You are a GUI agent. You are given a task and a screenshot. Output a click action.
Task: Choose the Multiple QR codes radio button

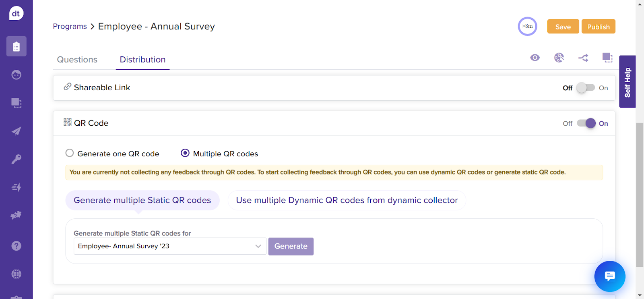[x=185, y=153]
